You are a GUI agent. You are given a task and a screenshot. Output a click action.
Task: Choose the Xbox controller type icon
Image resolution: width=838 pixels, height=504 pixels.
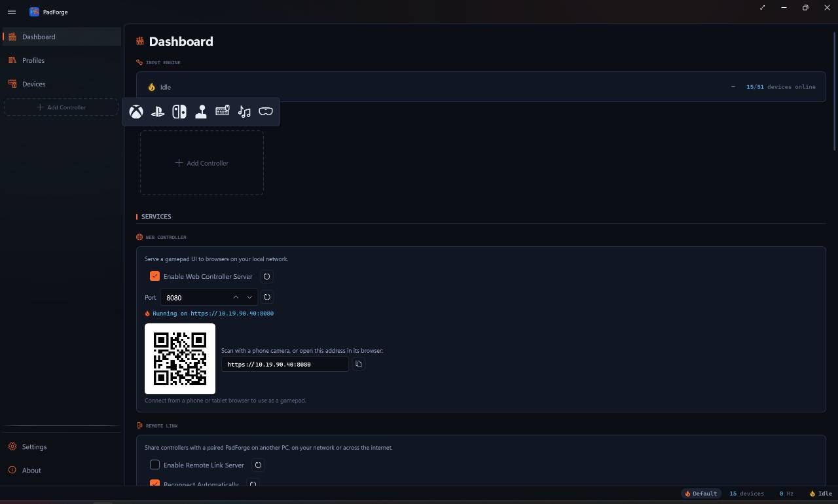click(x=136, y=112)
